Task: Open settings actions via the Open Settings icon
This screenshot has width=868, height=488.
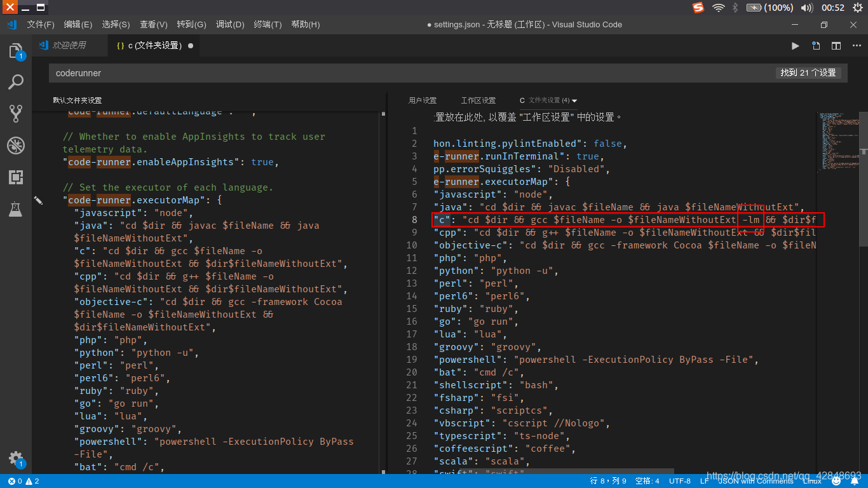Action: pos(815,46)
